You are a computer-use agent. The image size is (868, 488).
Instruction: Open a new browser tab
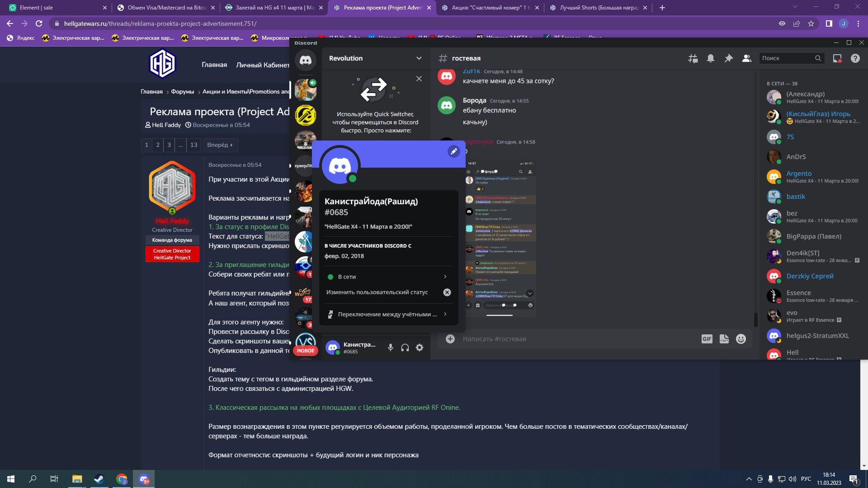point(662,8)
